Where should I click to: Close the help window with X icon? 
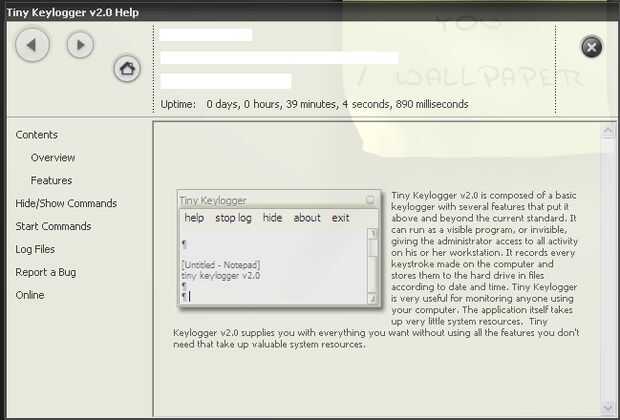(x=592, y=47)
